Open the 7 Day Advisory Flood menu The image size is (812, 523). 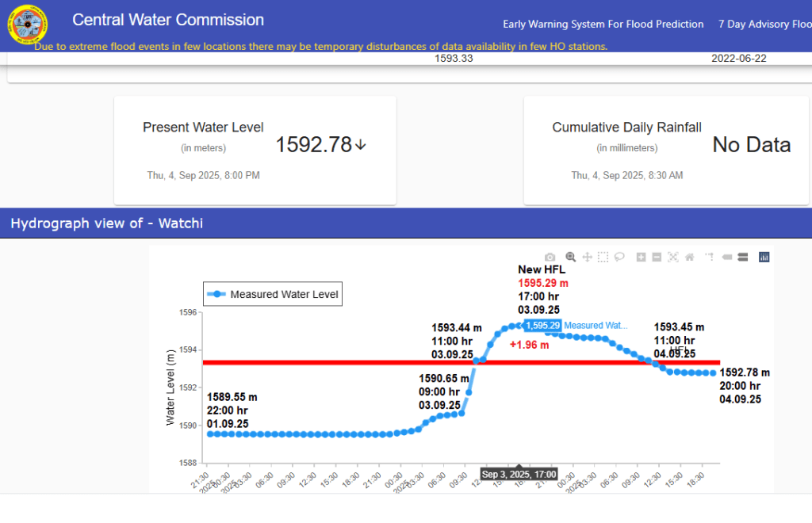pos(764,24)
